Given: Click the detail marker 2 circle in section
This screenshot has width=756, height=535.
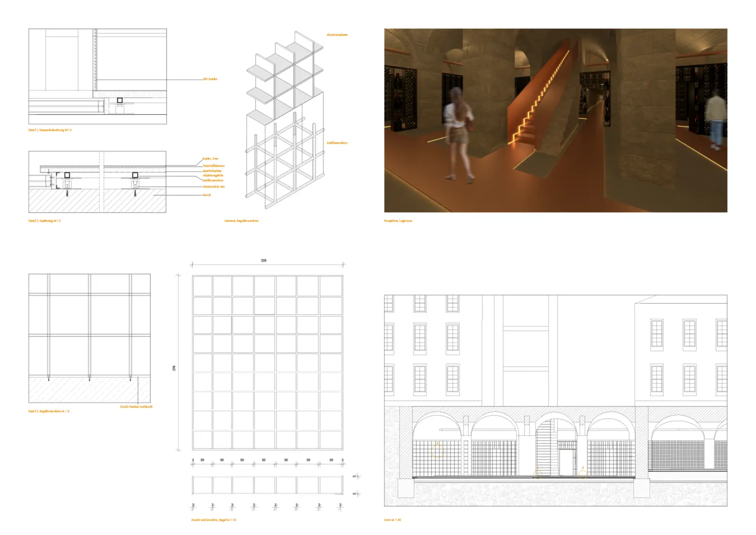Looking at the screenshot, I should point(583,473).
